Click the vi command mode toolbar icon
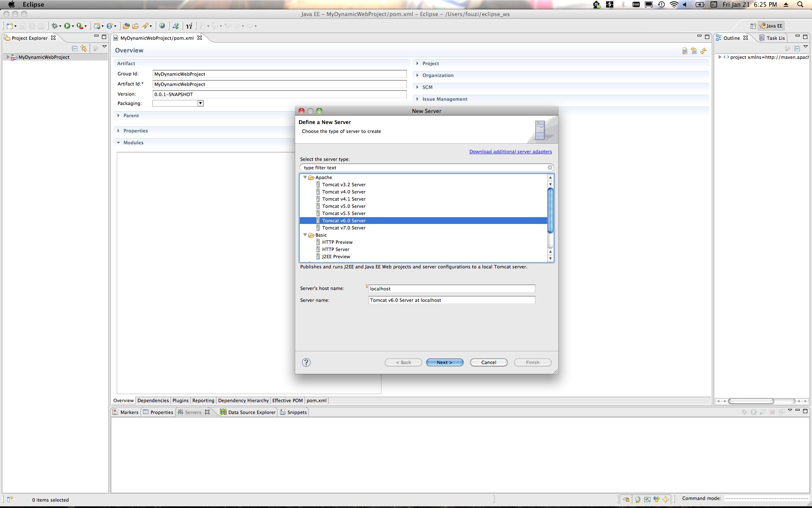 189,26
